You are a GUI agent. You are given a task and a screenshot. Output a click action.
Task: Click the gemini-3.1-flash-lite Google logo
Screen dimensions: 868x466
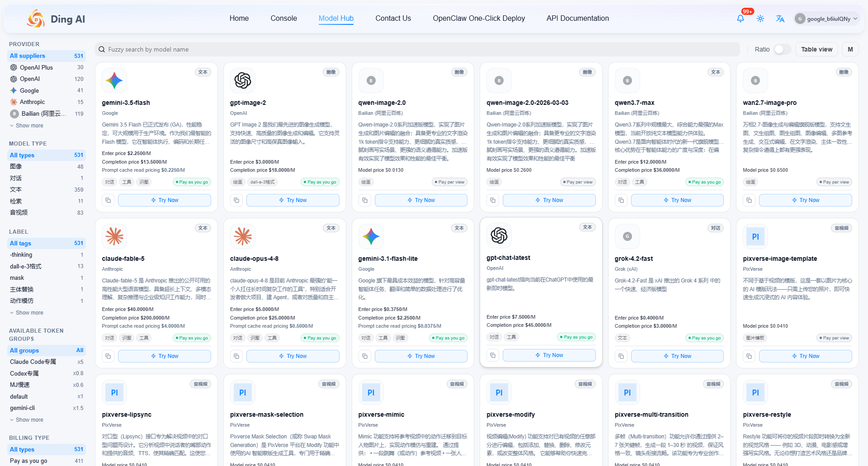(x=371, y=236)
